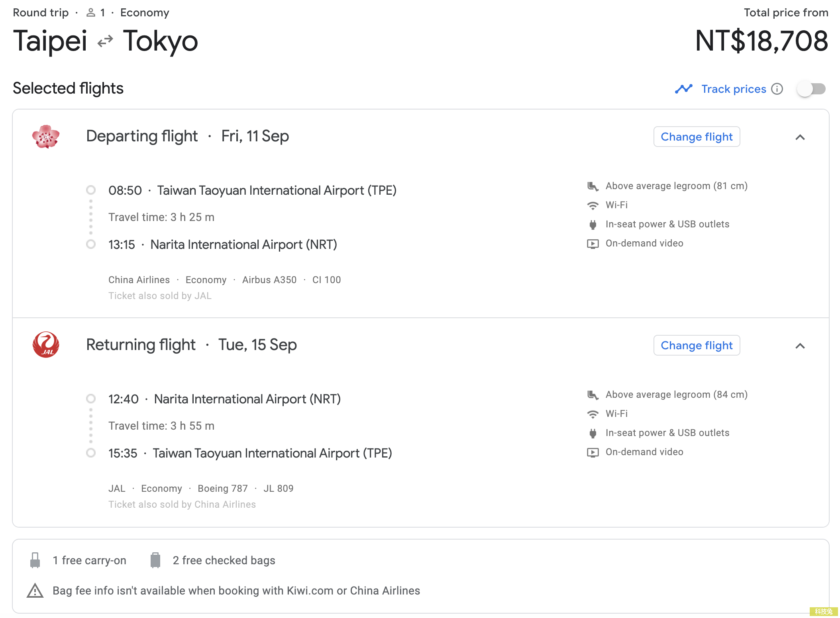840x618 pixels.
Task: Toggle the Track prices switch
Action: coord(811,89)
